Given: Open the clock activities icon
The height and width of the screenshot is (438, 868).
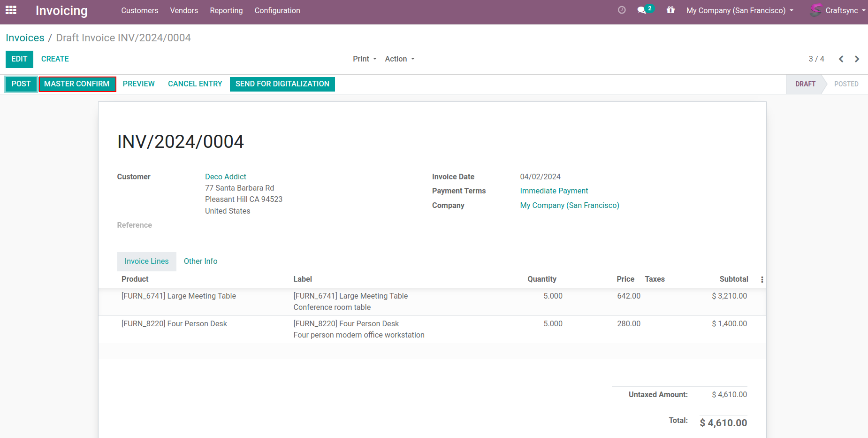Looking at the screenshot, I should tap(622, 10).
